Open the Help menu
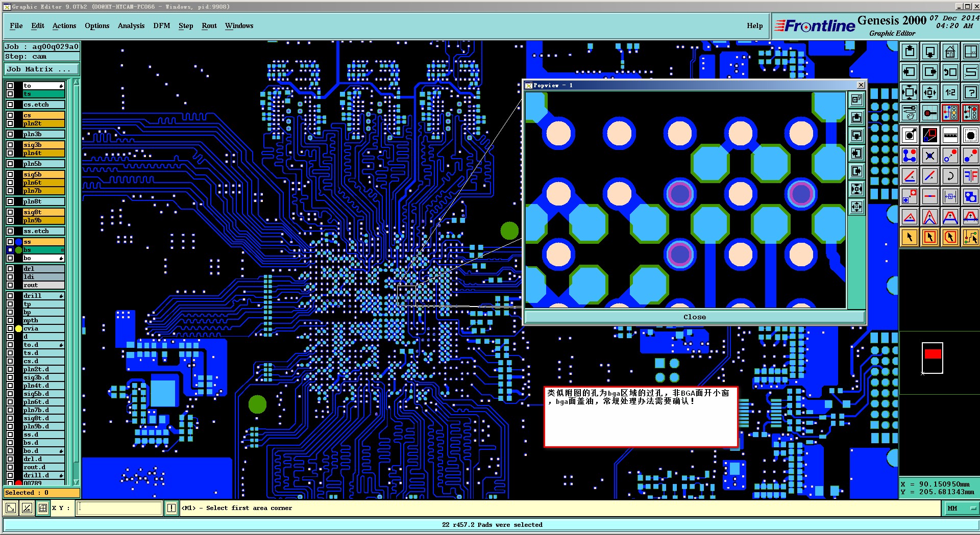Screen dimensions: 980x535 (755, 26)
